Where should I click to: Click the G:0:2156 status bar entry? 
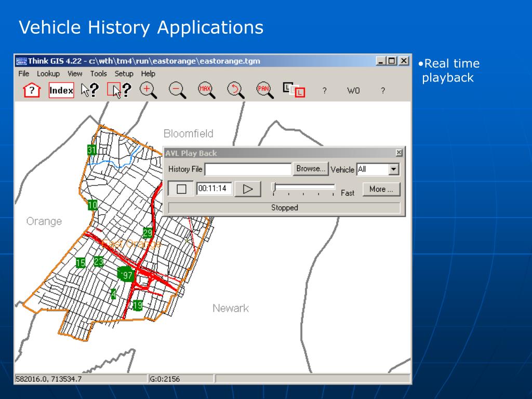181,379
